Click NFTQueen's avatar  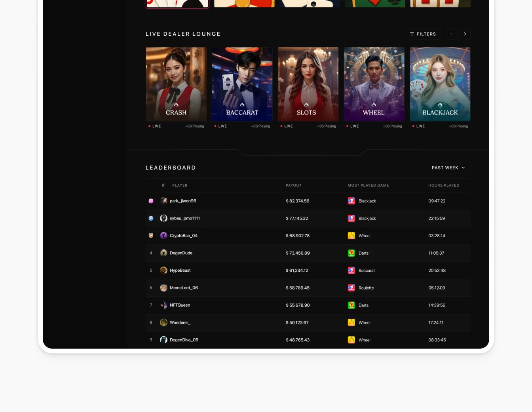[163, 305]
